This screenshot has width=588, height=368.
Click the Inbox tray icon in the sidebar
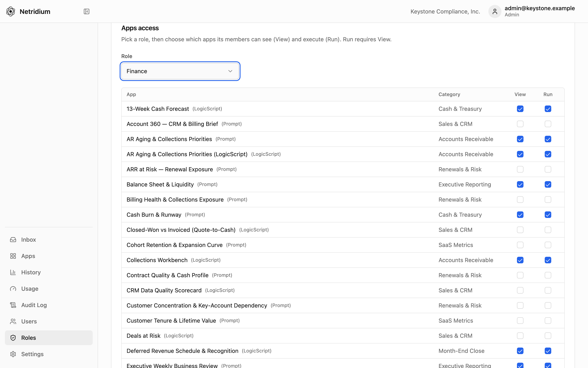tap(13, 239)
